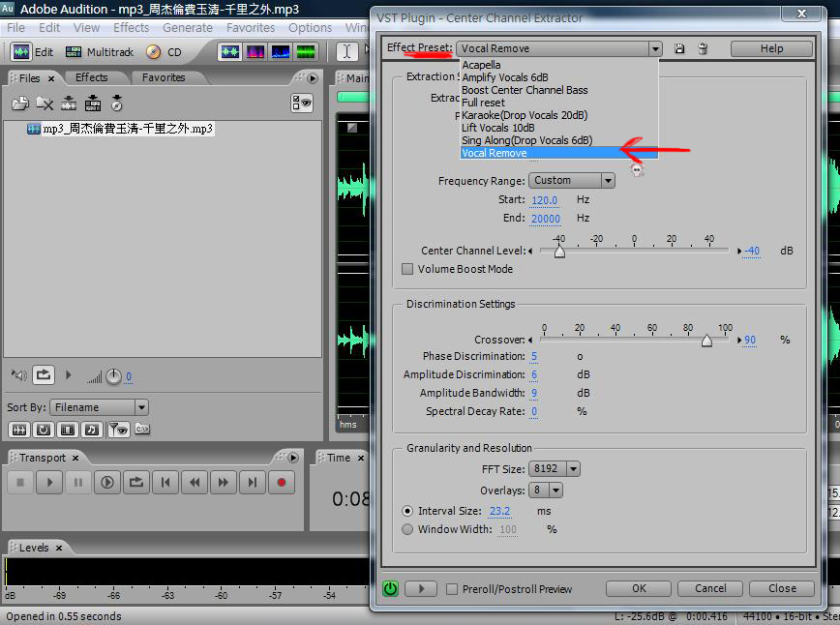840x625 pixels.
Task: Go to beginning in Transport
Action: click(165, 483)
